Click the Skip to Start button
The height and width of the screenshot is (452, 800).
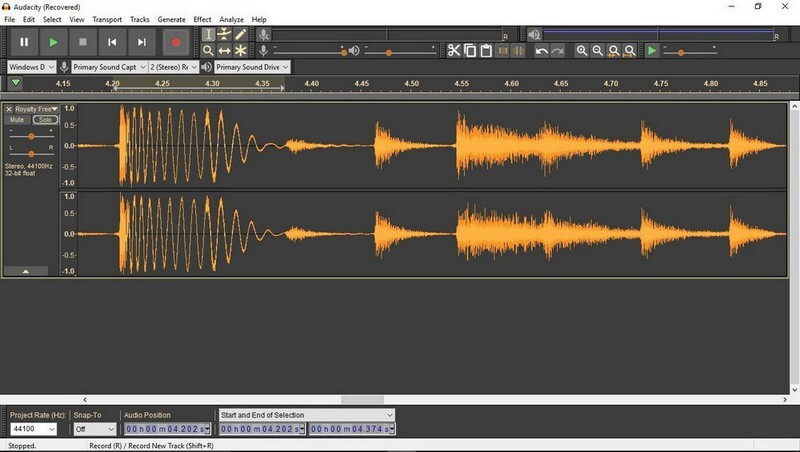[113, 42]
